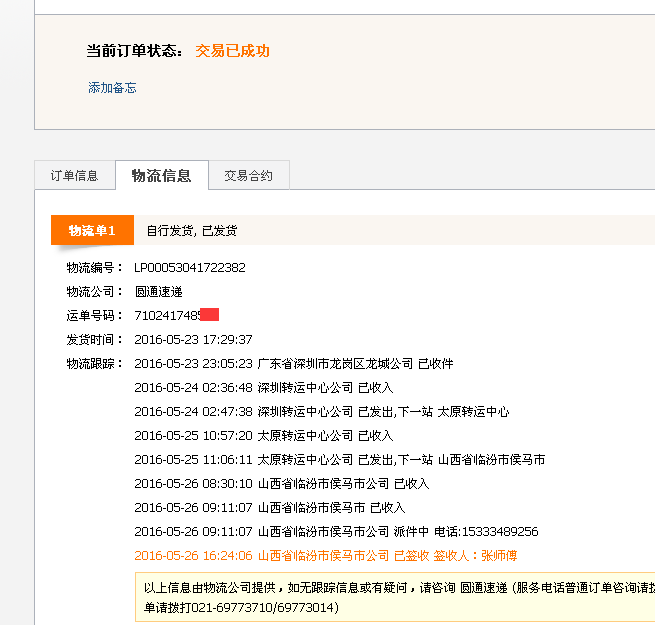Click the 深圳转运中心公司 已收入 tracking entry
The image size is (655, 625).
pos(325,388)
